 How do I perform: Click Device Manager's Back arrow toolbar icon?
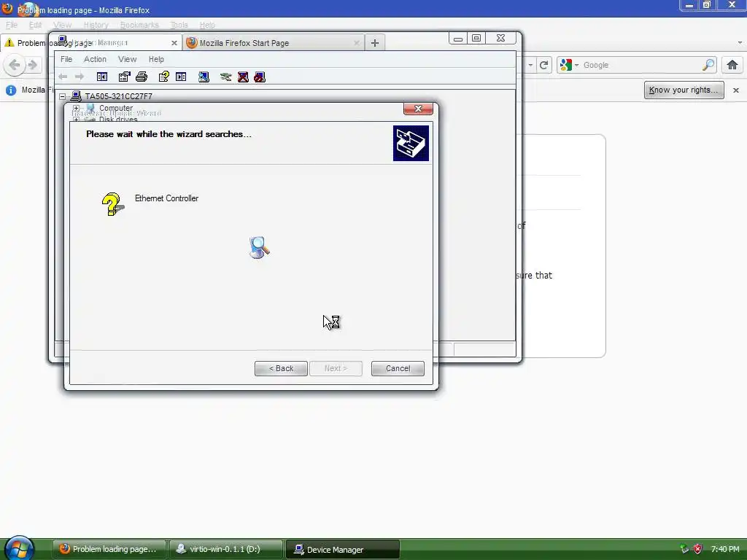pos(63,77)
